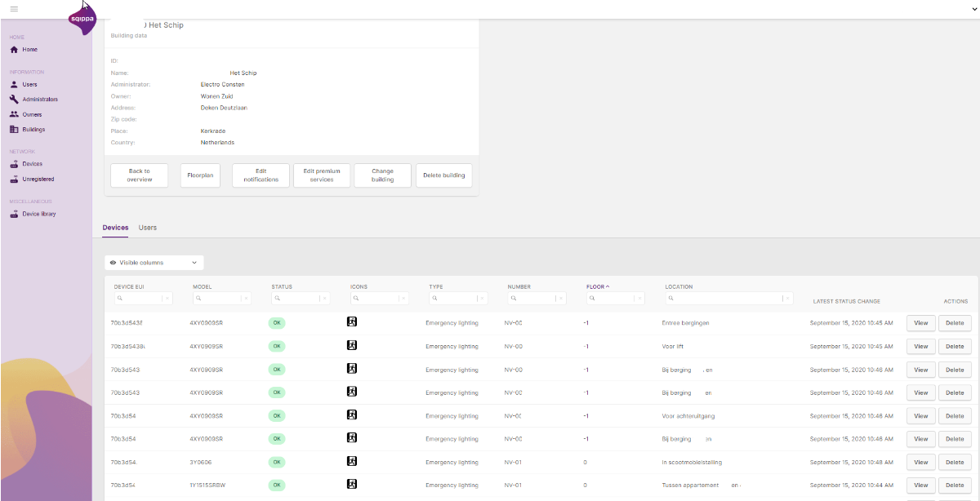The image size is (980, 501).
Task: Go to Administrators in the sidebar
Action: [39, 100]
